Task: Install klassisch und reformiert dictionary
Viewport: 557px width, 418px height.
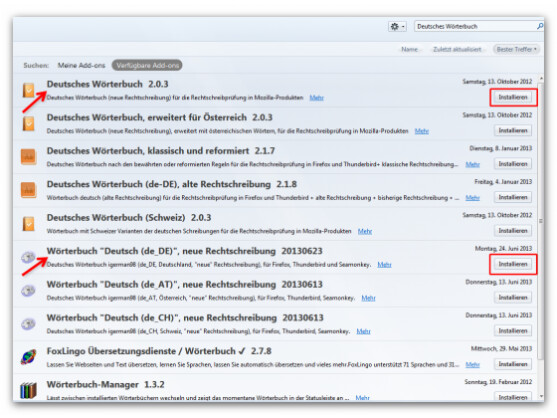Action: pos(513,164)
